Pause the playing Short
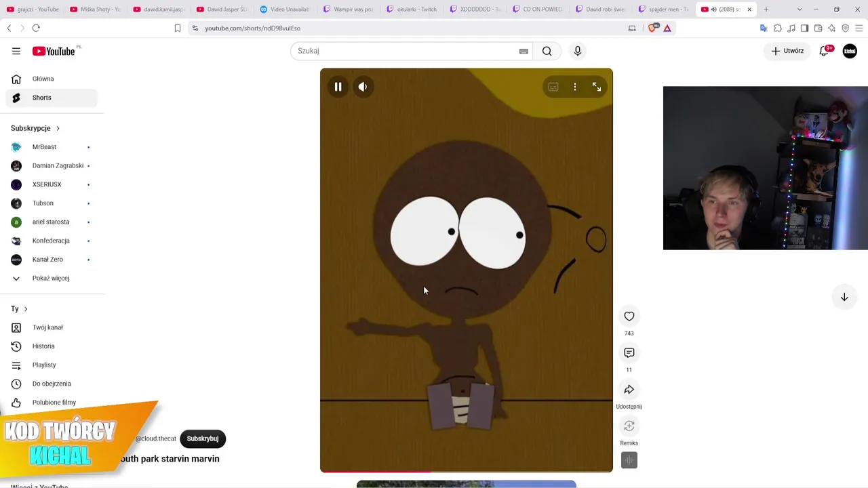The height and width of the screenshot is (488, 868). click(338, 87)
